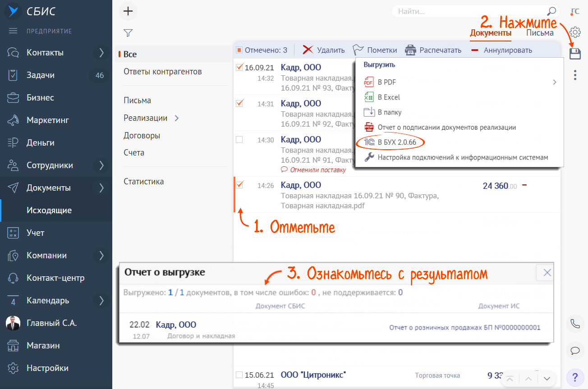588x389 pixels.
Task: Click the up arrow list navigation button
Action: [x=528, y=379]
